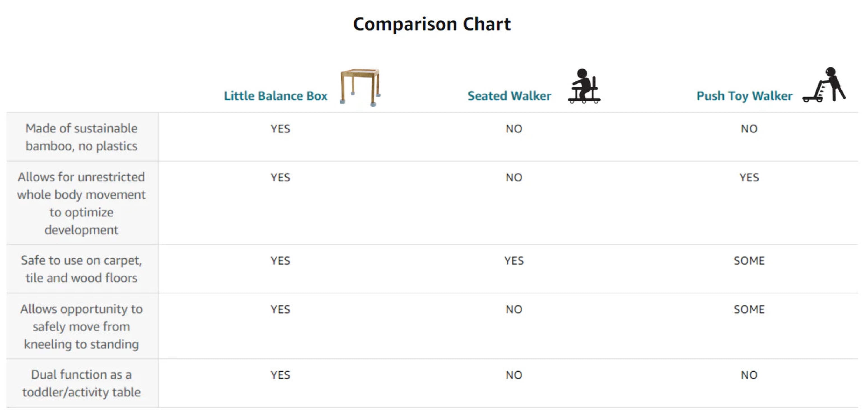Open the Seated Walker link
The width and height of the screenshot is (868, 420).
tap(509, 96)
